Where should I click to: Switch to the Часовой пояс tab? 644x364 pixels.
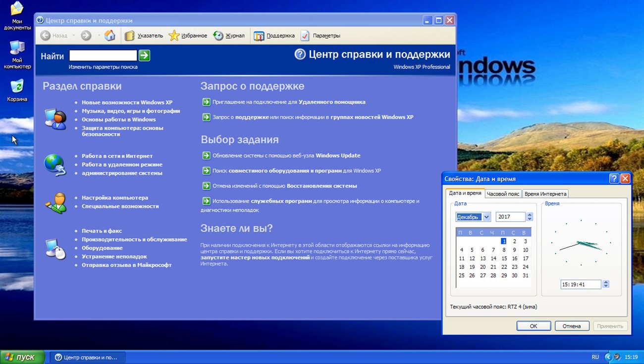[x=502, y=194]
